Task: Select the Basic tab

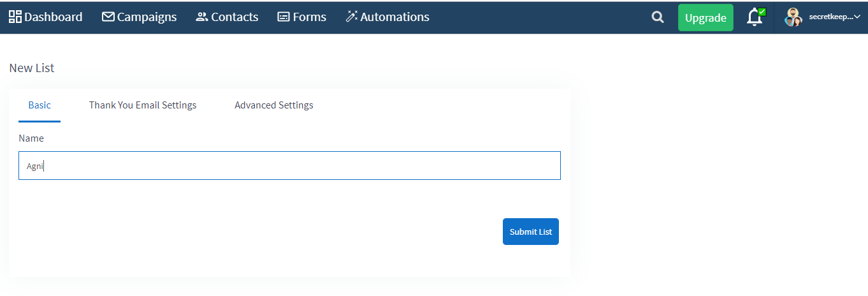Action: (x=40, y=105)
